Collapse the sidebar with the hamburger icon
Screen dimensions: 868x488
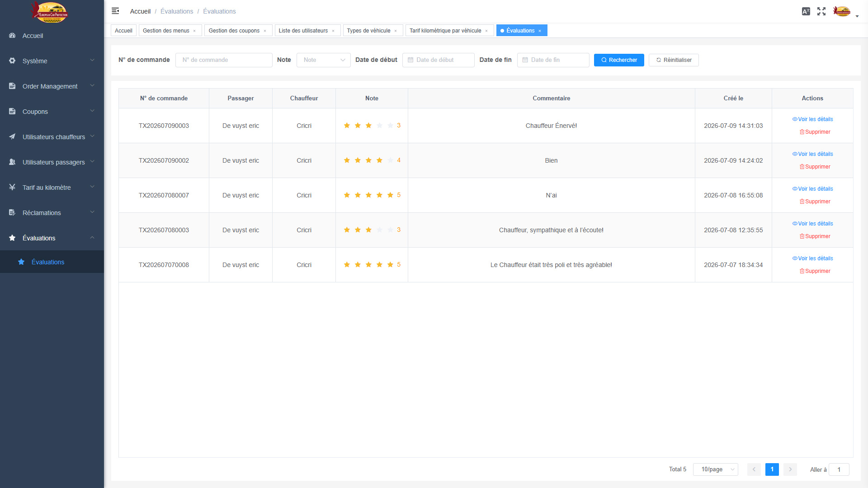click(115, 11)
